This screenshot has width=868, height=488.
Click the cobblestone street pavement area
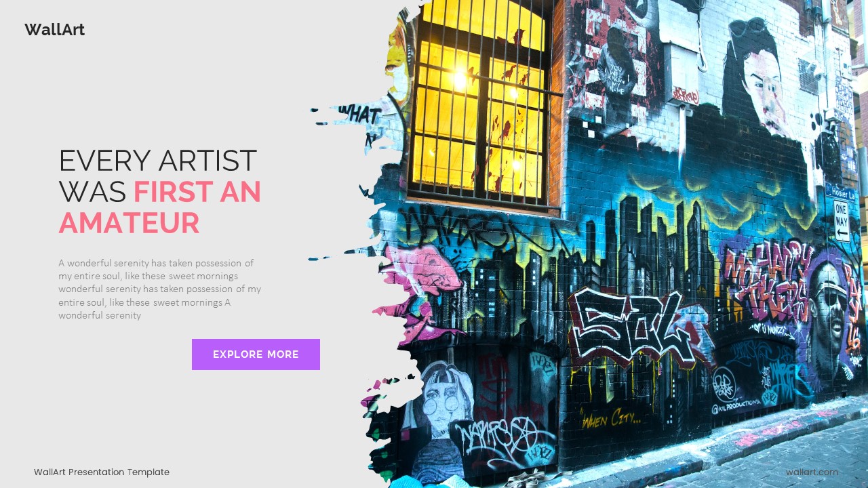(x=780, y=454)
